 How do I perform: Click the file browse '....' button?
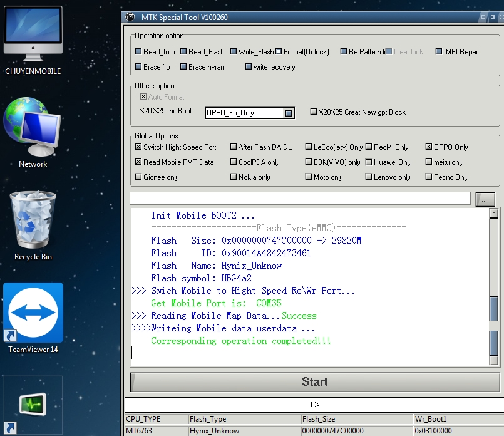coord(485,200)
